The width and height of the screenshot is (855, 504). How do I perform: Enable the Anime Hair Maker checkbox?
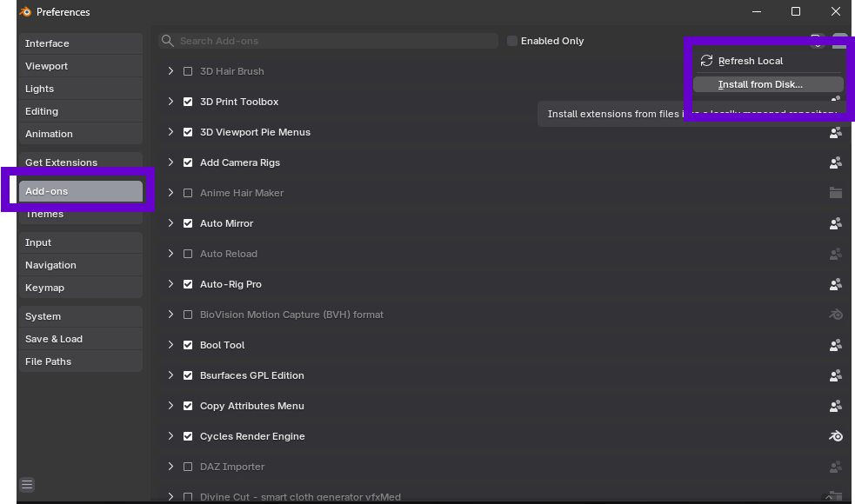188,193
